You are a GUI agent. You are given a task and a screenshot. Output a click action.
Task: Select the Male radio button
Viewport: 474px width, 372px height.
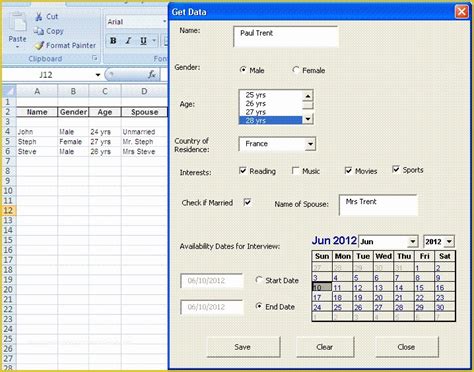(x=243, y=70)
